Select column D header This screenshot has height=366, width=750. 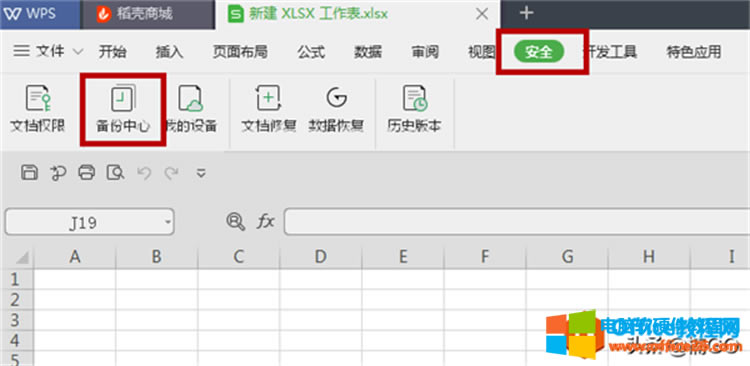[x=321, y=257]
